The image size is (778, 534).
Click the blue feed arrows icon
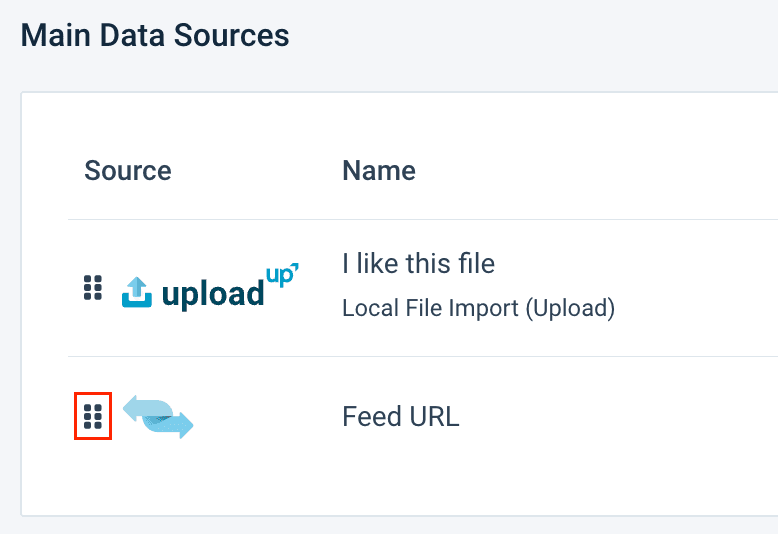pyautogui.click(x=158, y=416)
